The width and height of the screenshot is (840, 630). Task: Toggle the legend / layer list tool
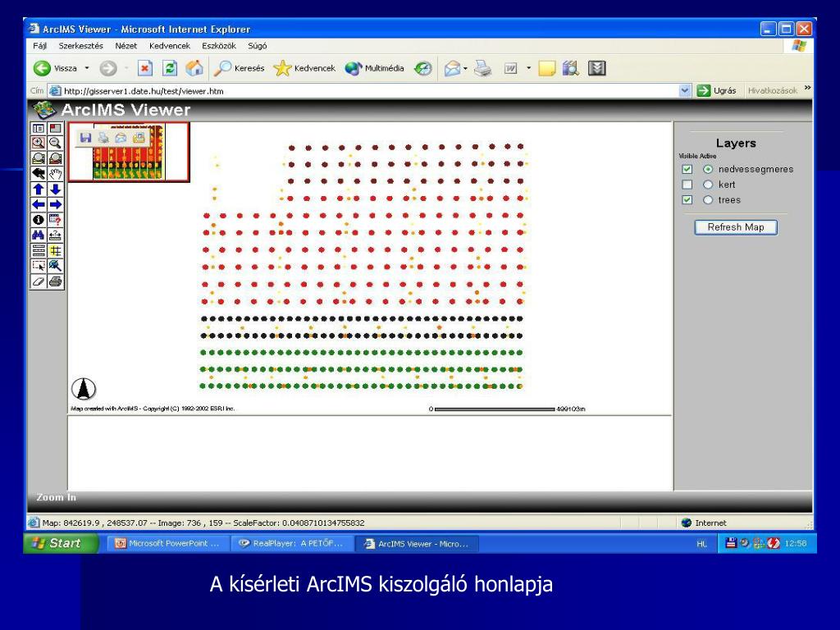pyautogui.click(x=38, y=129)
